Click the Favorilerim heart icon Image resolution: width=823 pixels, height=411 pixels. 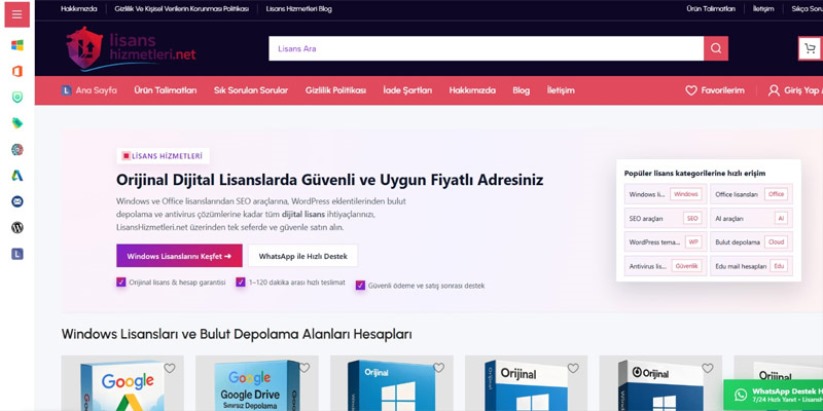[x=691, y=90]
